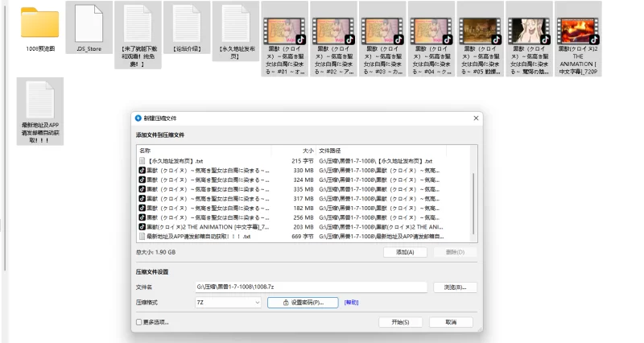Click the file icon of the 203 MB row
This screenshot has height=343, width=644.
[x=142, y=227]
